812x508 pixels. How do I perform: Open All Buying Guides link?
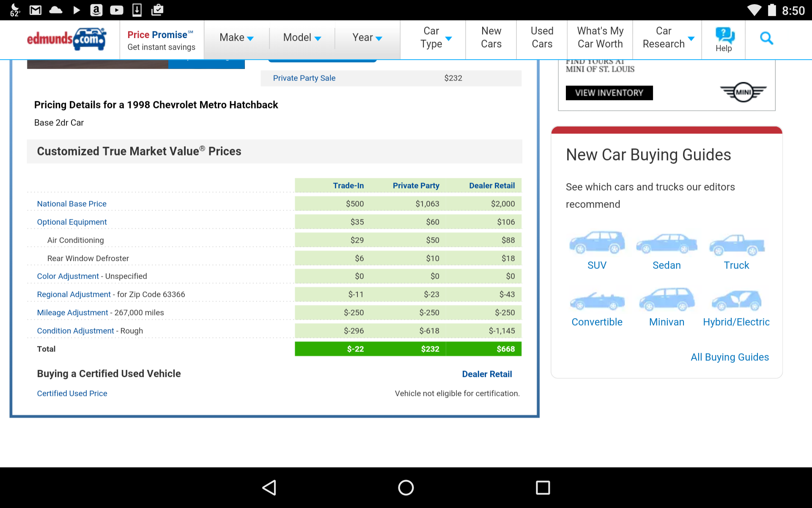coord(730,357)
